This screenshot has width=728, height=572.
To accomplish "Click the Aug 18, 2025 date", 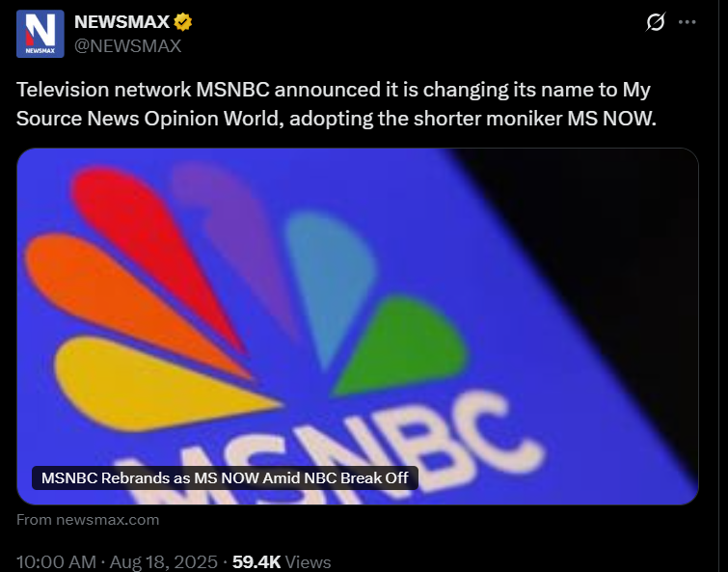I will [163, 561].
